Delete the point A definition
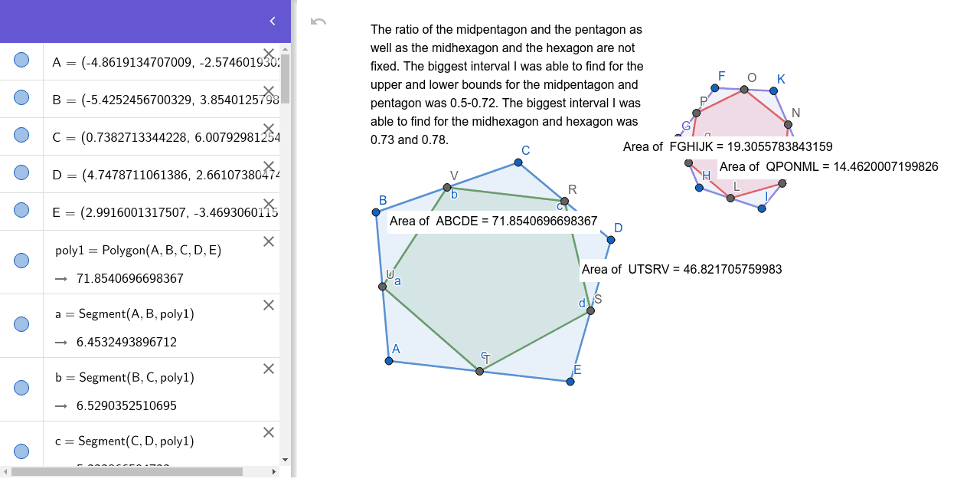Screen dimensions: 980x479 (x=268, y=55)
